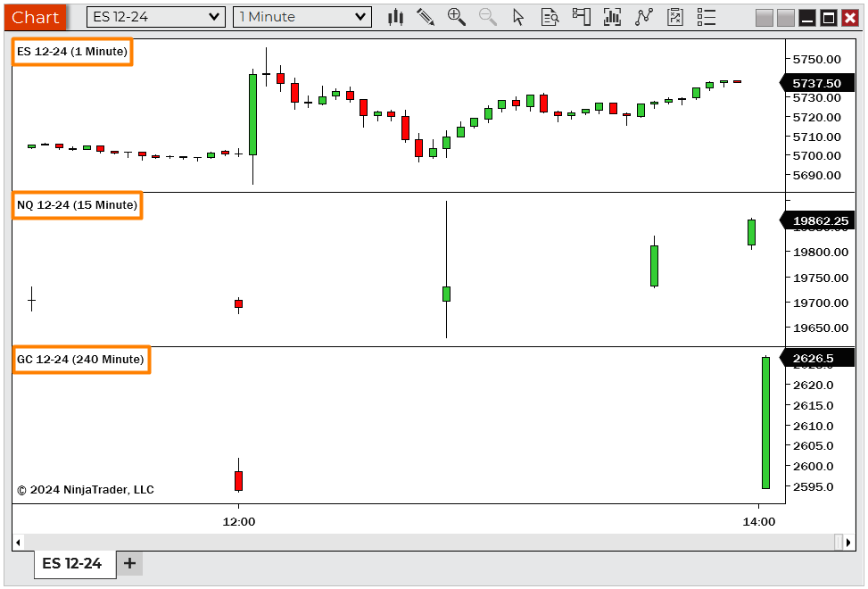Click the clipboard strategy performance icon
This screenshot has height=589, width=868.
coord(674,17)
